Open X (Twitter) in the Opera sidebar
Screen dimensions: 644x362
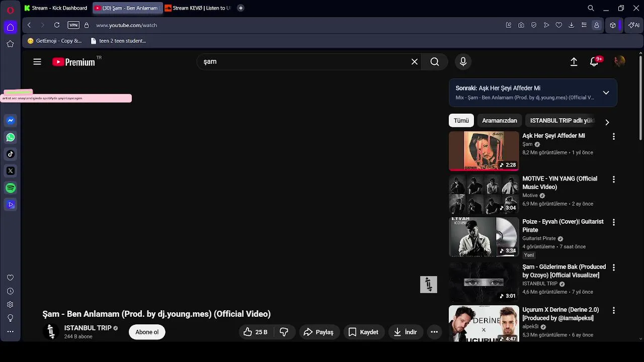click(11, 171)
